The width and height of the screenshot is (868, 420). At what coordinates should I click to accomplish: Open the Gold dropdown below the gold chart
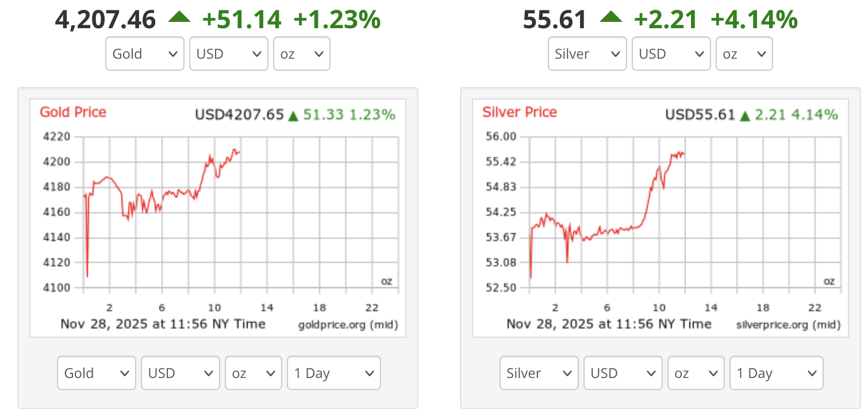click(x=97, y=373)
